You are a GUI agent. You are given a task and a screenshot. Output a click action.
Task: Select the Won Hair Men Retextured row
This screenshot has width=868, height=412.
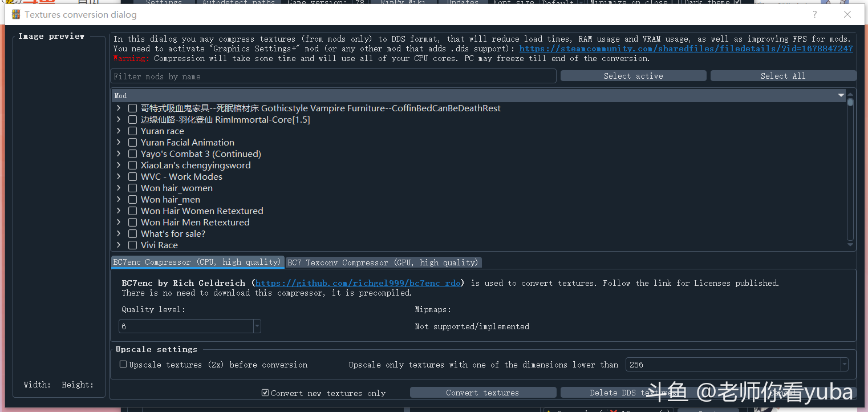pos(195,222)
